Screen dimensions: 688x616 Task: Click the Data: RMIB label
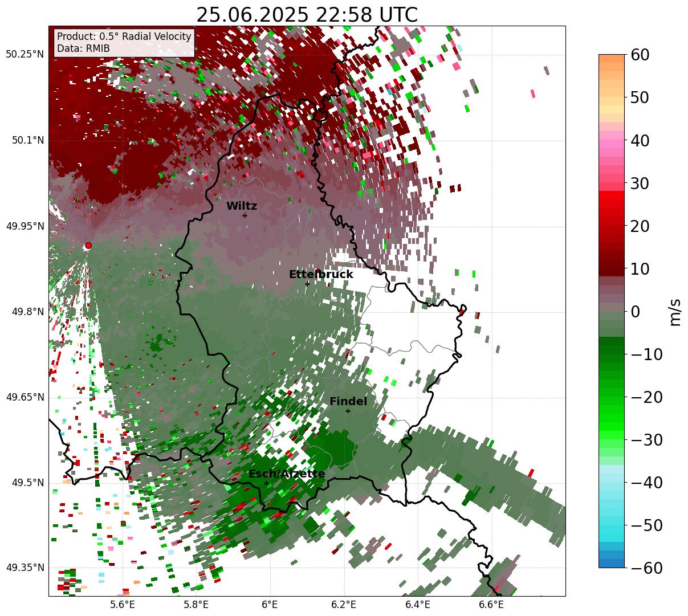point(83,49)
